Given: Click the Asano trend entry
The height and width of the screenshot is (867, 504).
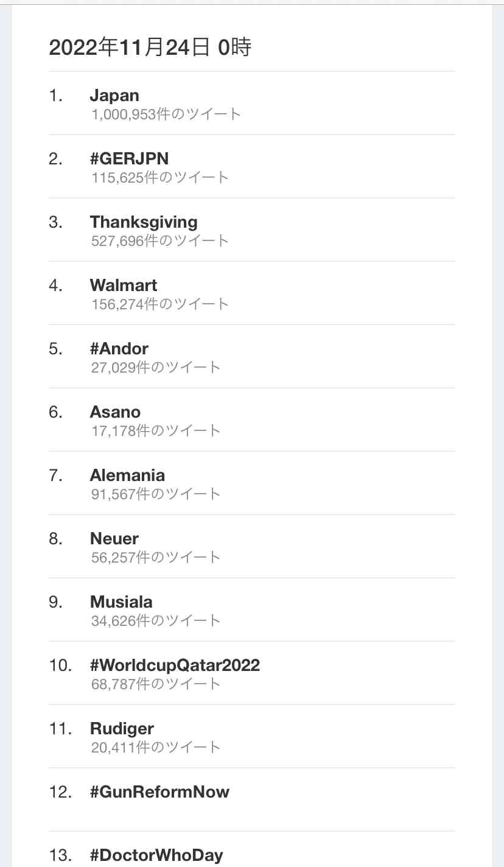Looking at the screenshot, I should (115, 412).
